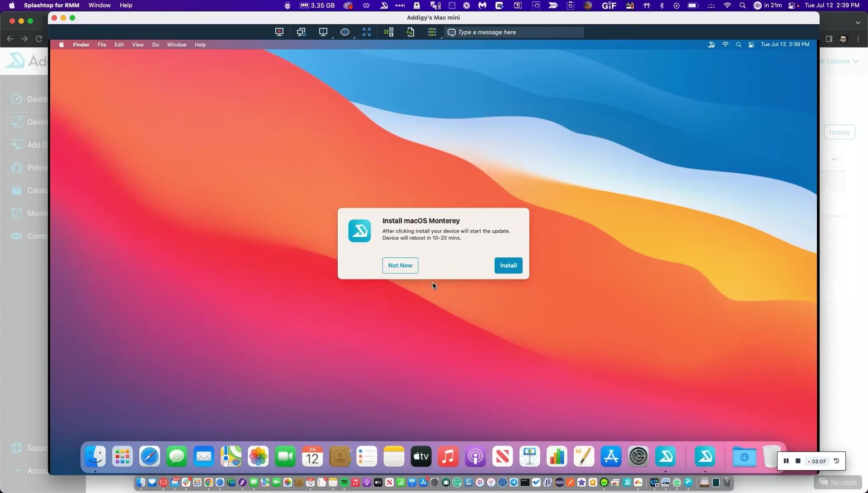Pause the screen recording
This screenshot has height=493, width=868.
786,461
